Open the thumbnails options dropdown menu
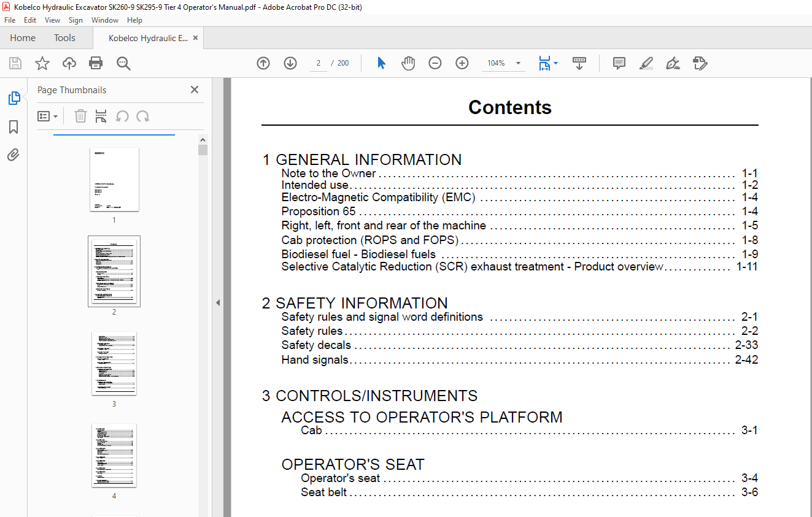 [47, 116]
